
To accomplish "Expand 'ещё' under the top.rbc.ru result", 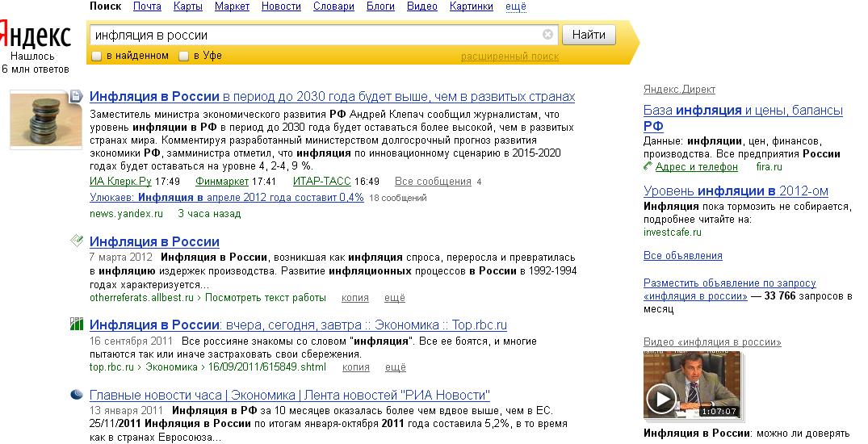I will coord(396,367).
